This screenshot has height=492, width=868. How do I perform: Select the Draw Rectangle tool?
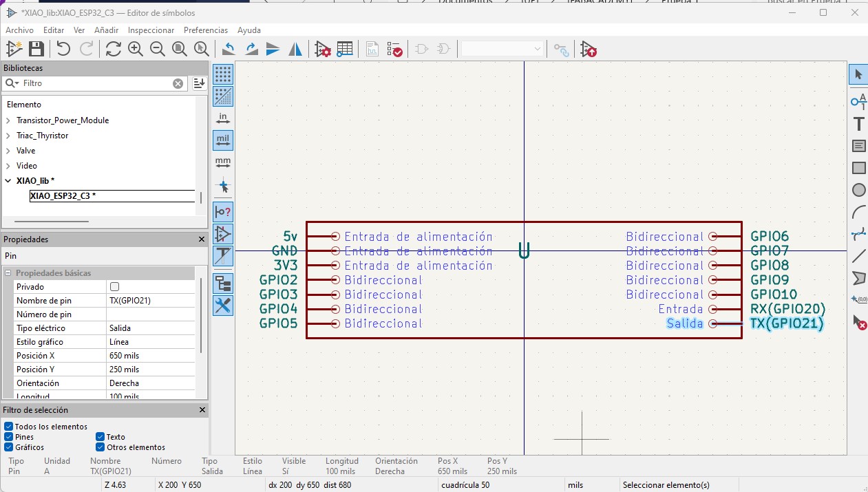[858, 168]
